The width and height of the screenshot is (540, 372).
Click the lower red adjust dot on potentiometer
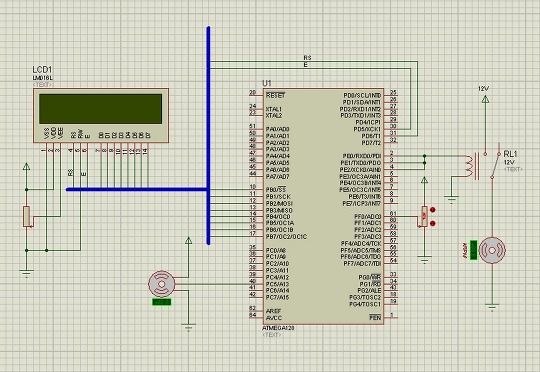point(433,224)
